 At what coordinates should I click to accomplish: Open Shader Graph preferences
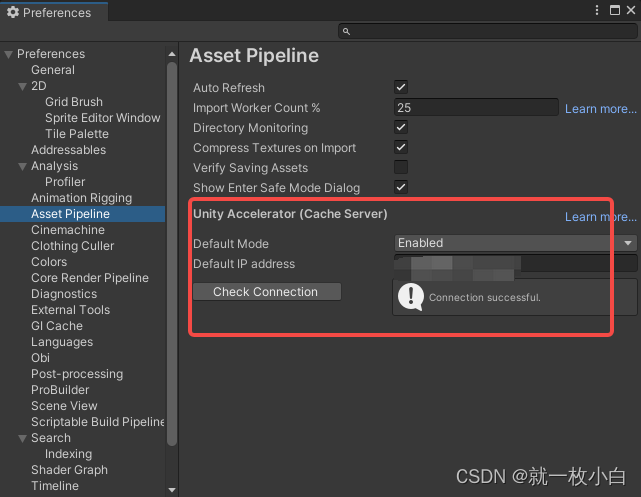click(x=69, y=470)
